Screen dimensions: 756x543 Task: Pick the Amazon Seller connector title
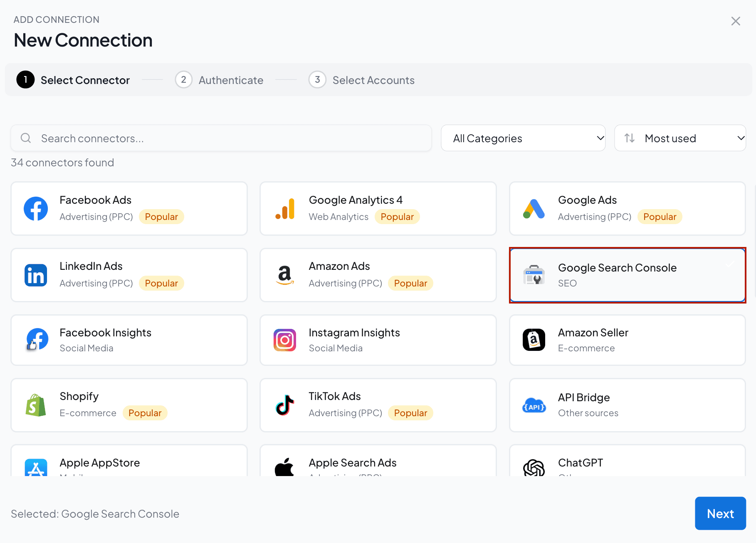[x=593, y=333]
